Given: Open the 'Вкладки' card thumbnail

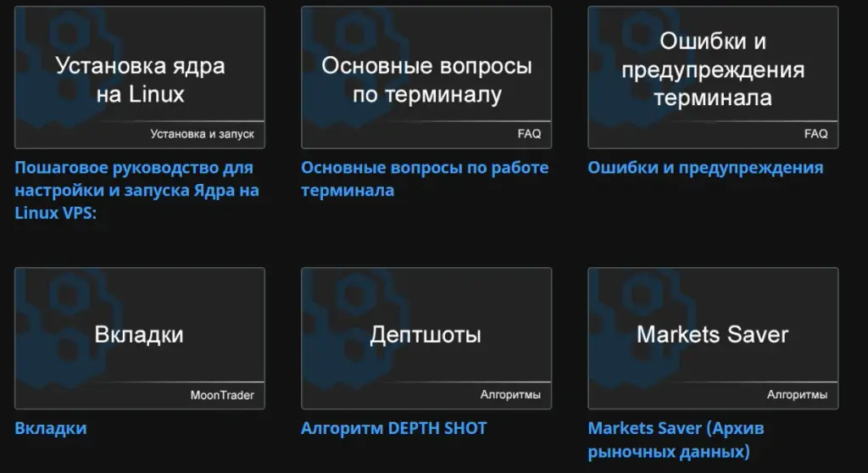Looking at the screenshot, I should [x=140, y=338].
